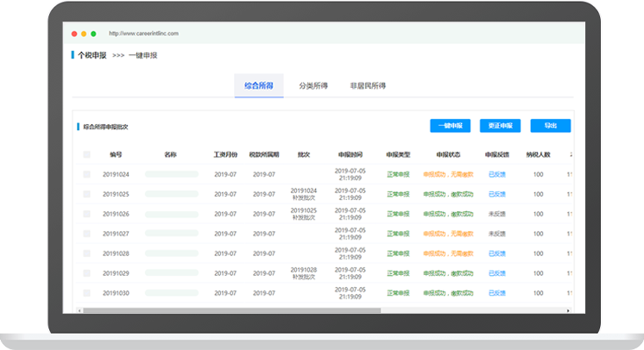Check the box for row 20191024
This screenshot has height=350, width=644.
(86, 174)
